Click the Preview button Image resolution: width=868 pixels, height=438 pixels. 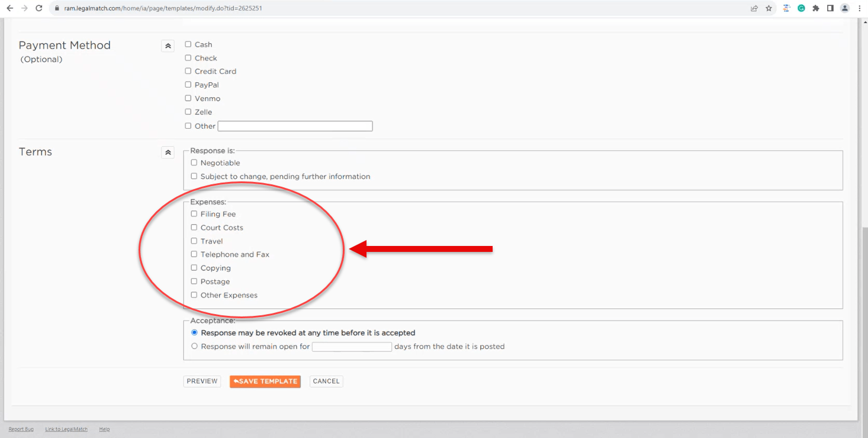tap(202, 381)
